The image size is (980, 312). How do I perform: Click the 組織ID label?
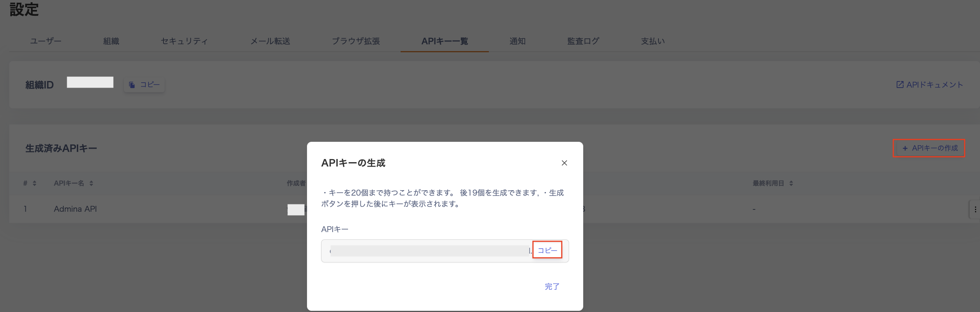[40, 85]
